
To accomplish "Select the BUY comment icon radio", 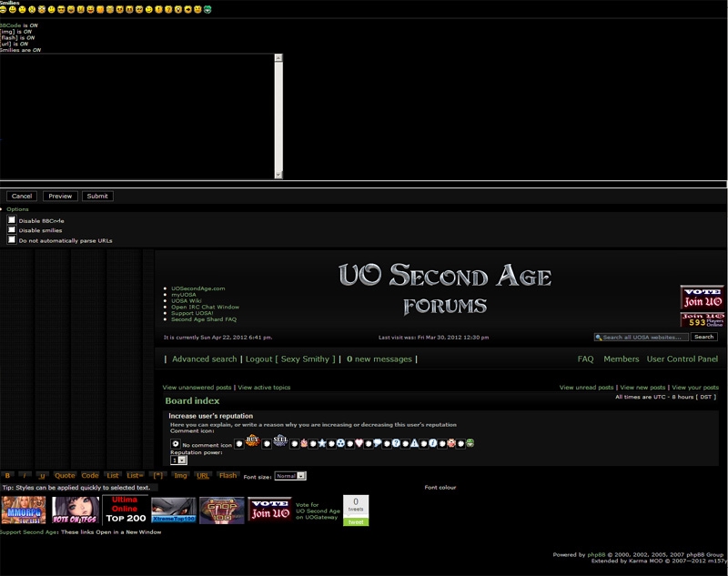I will pos(238,444).
